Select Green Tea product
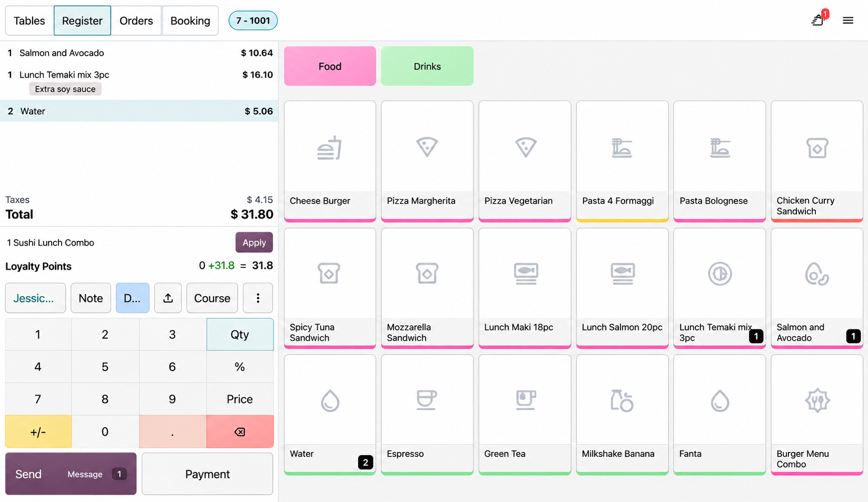This screenshot has width=868, height=502. 525,415
